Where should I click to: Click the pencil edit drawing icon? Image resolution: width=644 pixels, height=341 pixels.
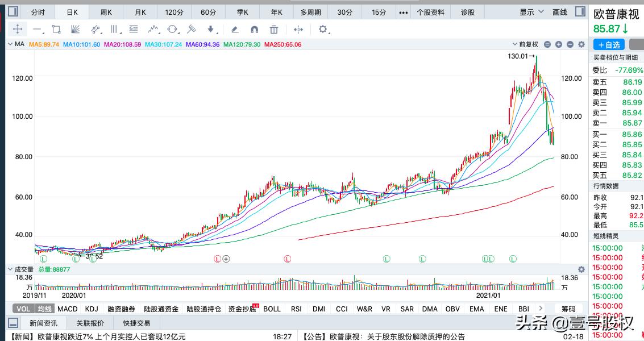click(235, 30)
